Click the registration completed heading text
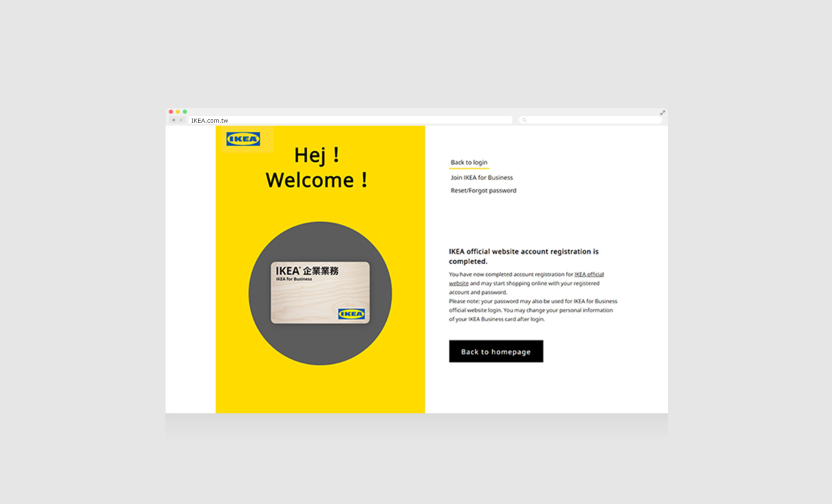This screenshot has width=832, height=504. [523, 256]
